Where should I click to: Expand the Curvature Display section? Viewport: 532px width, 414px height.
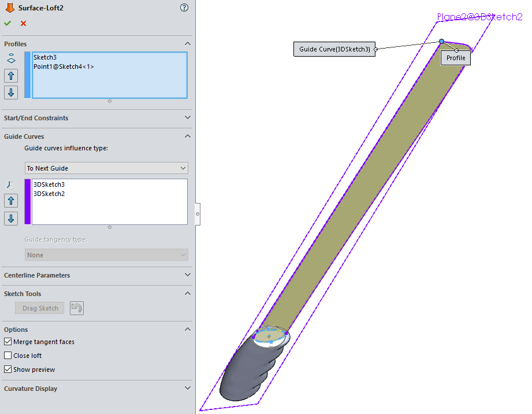[x=187, y=389]
